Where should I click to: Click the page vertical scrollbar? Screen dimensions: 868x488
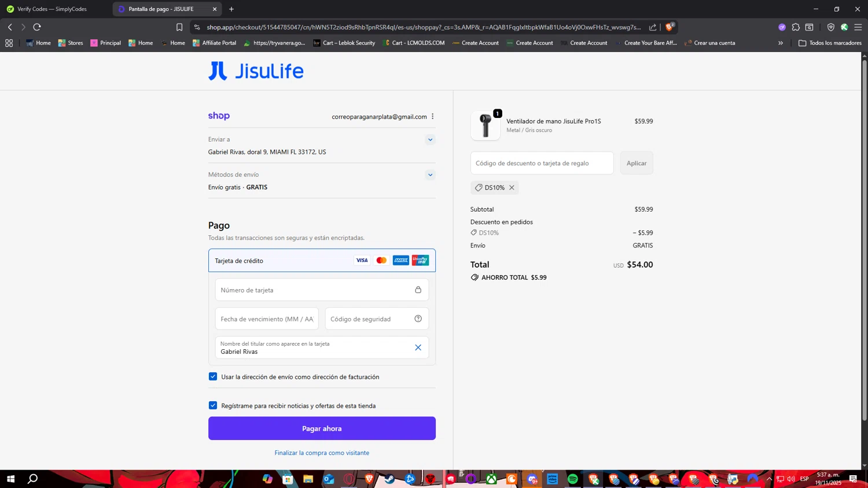pos(865,239)
